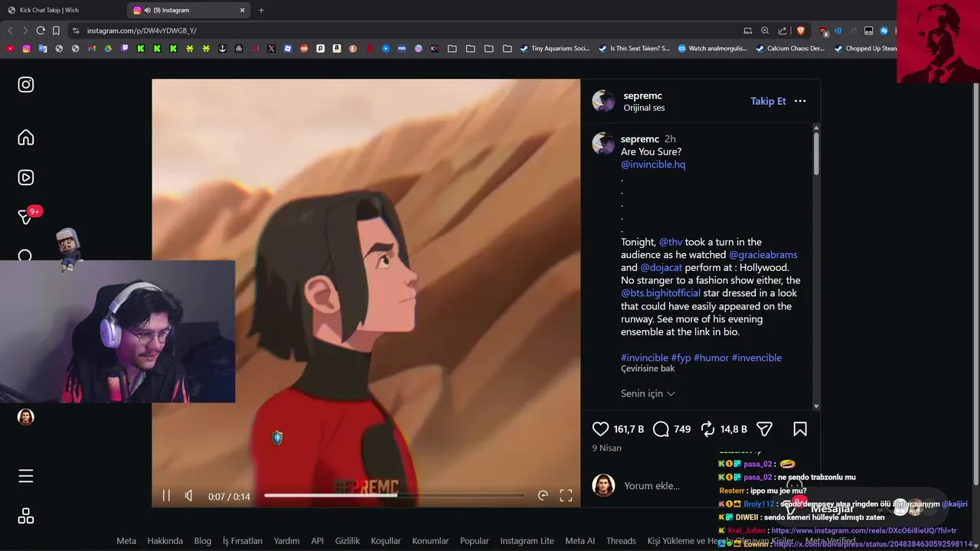Open the Is This Seat Taken bookmark
Viewport: 980px width, 551px height.
point(634,48)
